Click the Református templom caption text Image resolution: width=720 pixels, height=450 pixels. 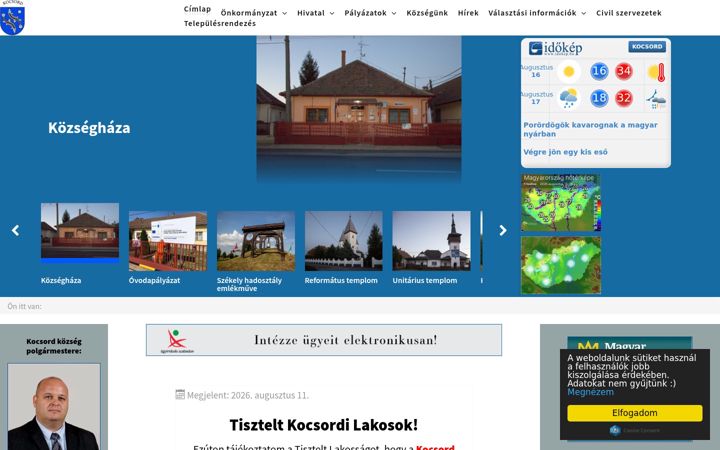coord(341,280)
